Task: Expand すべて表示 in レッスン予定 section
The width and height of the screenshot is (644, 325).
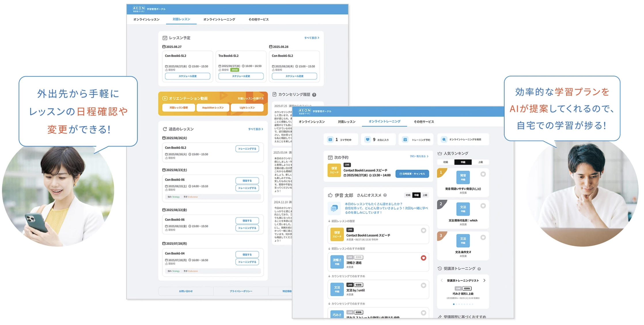Action: tap(312, 38)
